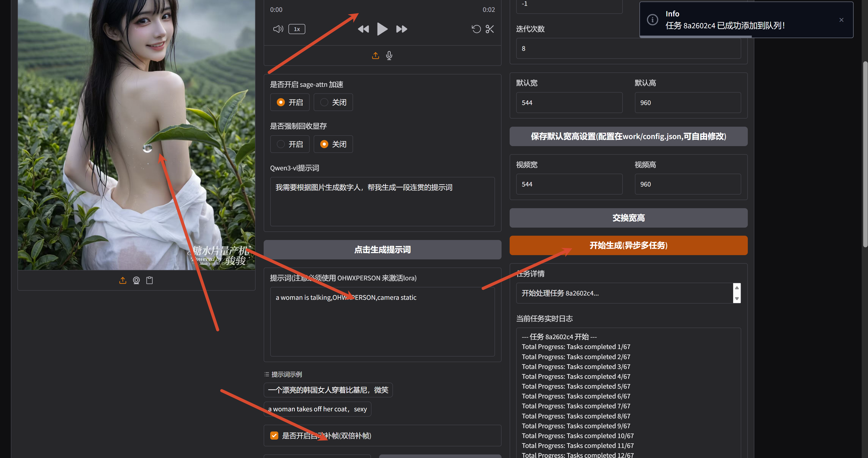This screenshot has height=458, width=868.
Task: Reset audio with the undo icon
Action: coord(476,29)
